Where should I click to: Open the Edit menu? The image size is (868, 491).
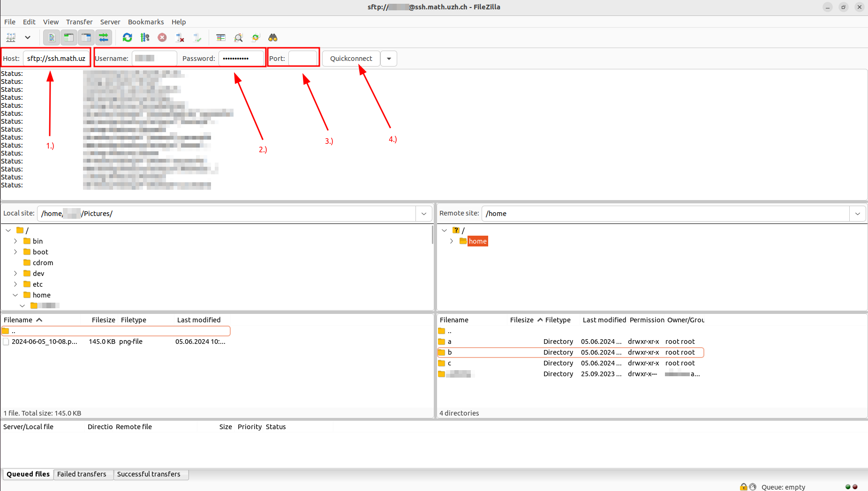pyautogui.click(x=29, y=22)
